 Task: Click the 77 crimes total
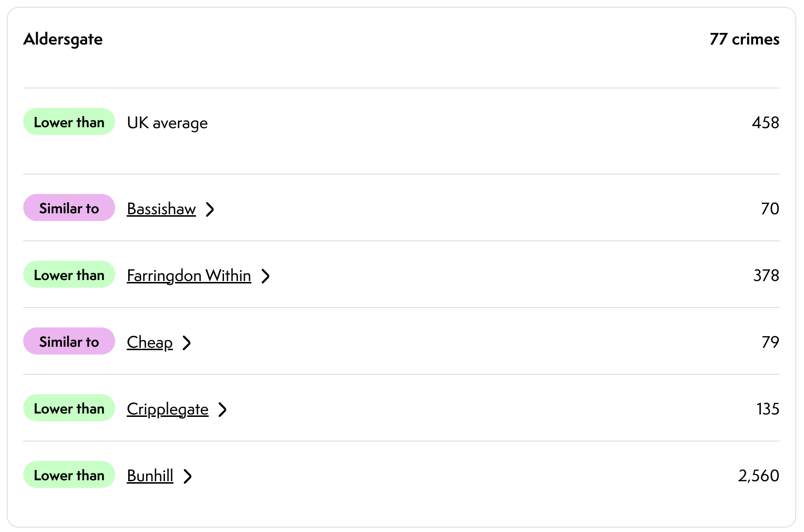(744, 39)
